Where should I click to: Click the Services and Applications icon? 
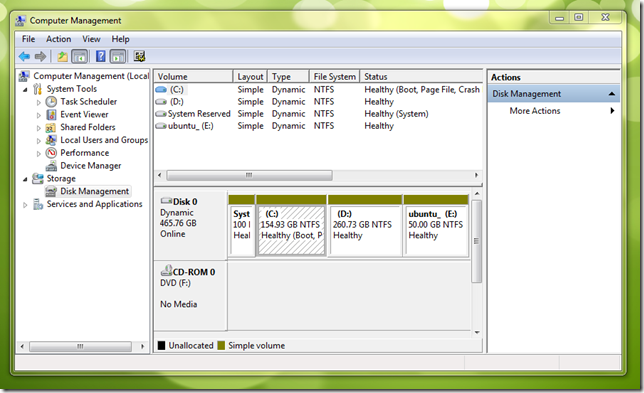[38, 204]
